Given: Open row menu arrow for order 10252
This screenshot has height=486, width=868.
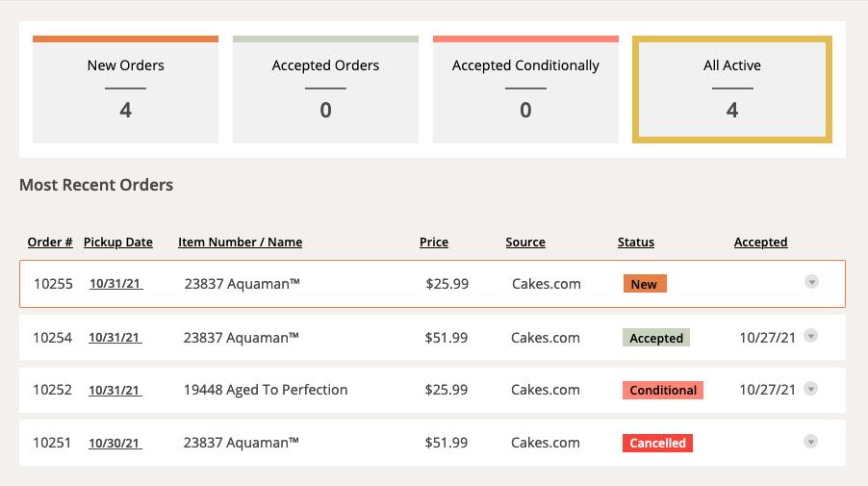Looking at the screenshot, I should [811, 389].
